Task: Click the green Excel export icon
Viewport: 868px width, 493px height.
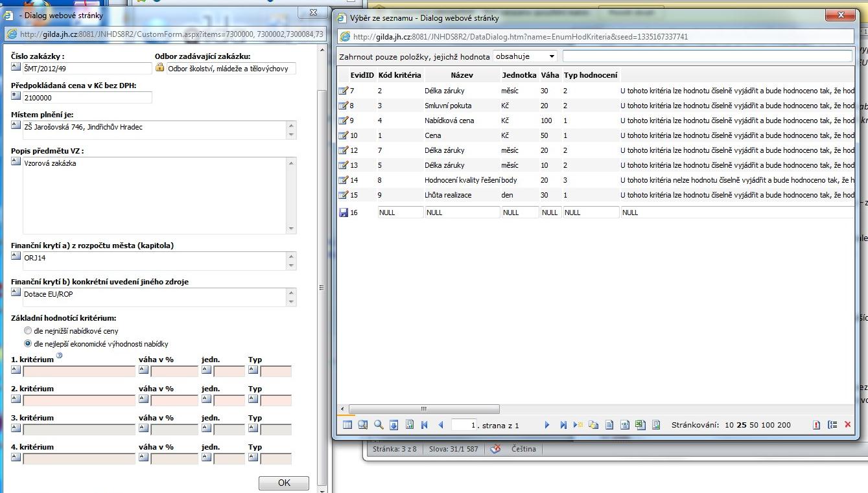Action: pyautogui.click(x=640, y=425)
